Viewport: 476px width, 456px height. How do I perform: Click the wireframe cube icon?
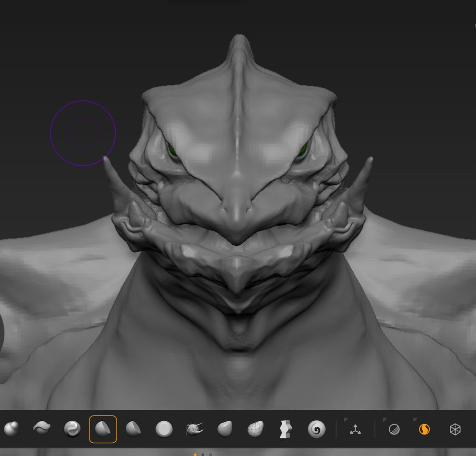point(455,429)
